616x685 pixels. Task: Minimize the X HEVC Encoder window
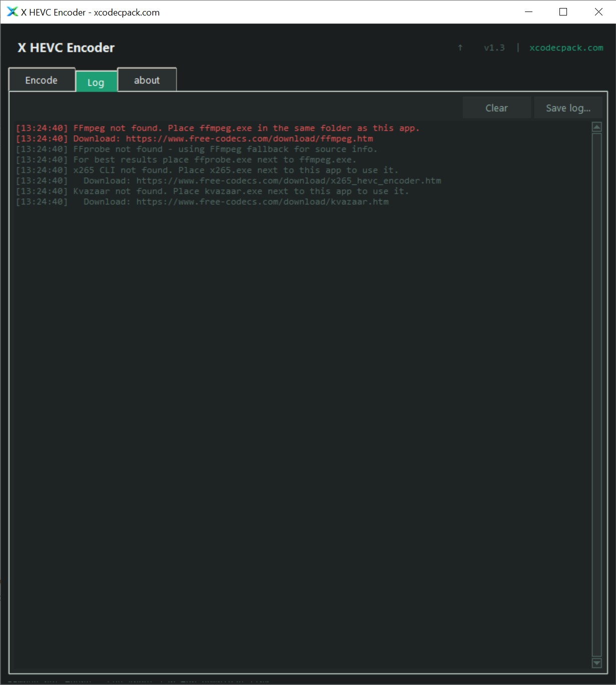pos(528,12)
